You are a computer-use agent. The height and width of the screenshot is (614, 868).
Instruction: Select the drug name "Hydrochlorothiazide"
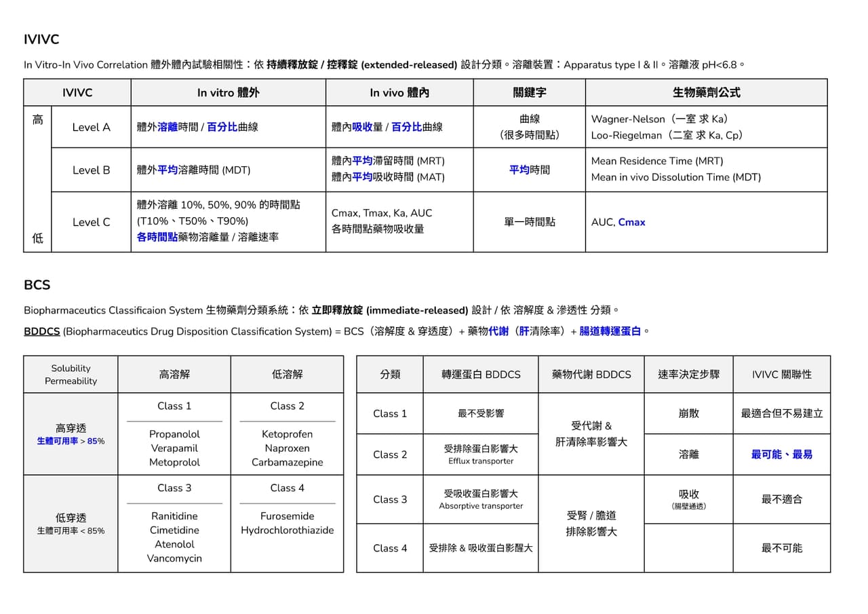[287, 531]
